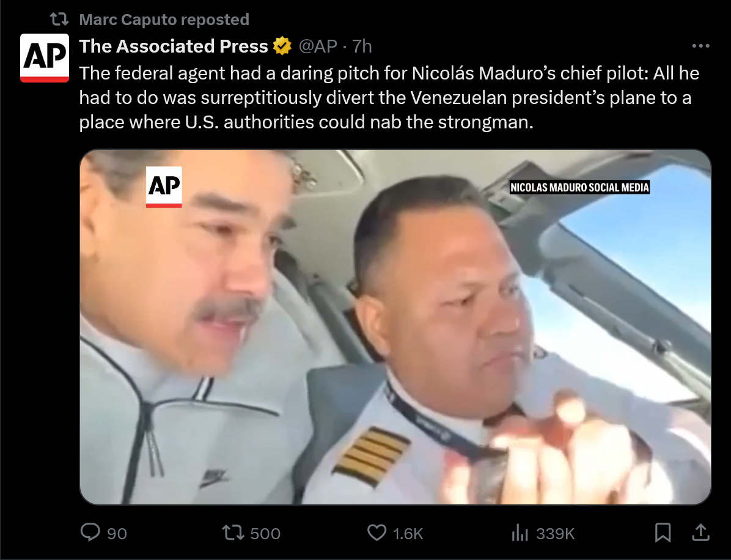This screenshot has height=560, width=731.
Task: Open the three-dot more options menu
Action: [x=700, y=46]
